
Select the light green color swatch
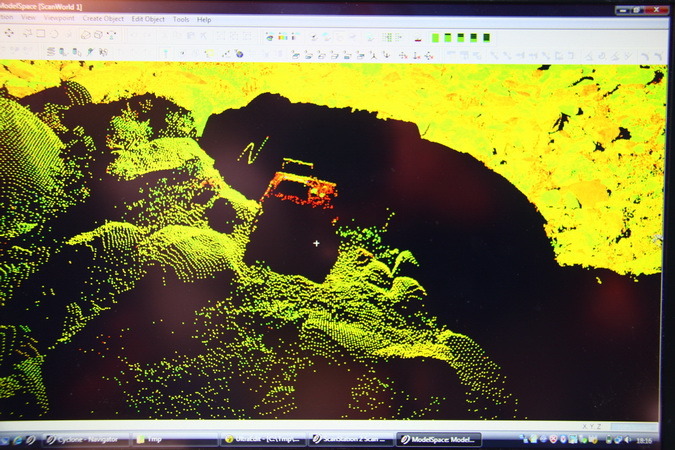pyautogui.click(x=436, y=38)
